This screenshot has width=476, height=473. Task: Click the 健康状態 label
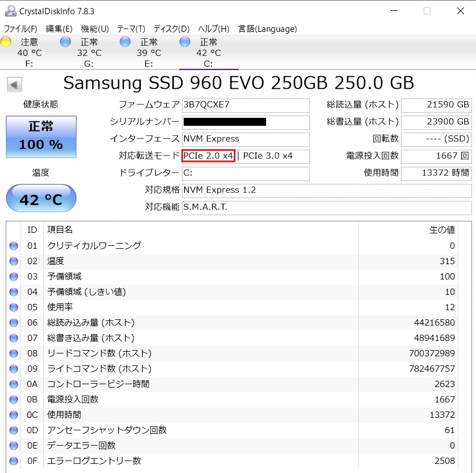[x=41, y=105]
